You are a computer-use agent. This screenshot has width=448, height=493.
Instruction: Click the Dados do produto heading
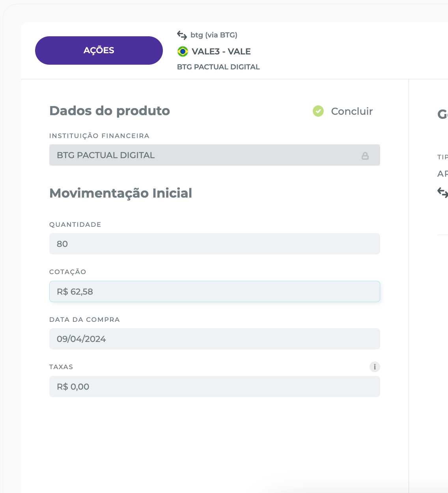click(110, 111)
